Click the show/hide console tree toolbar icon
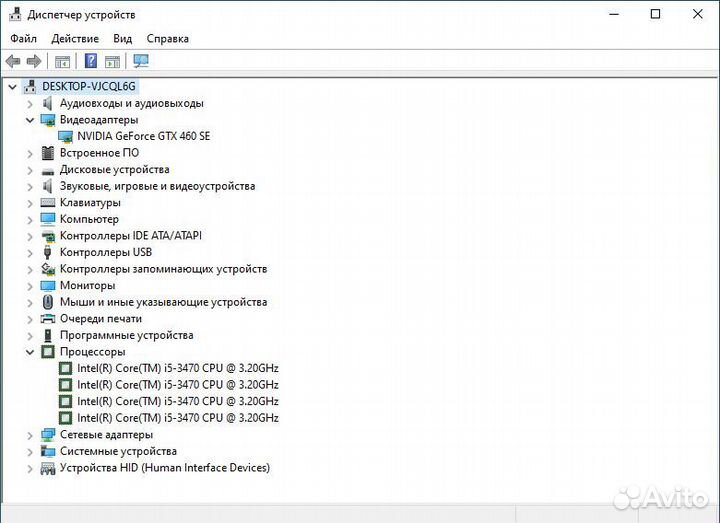The image size is (720, 523). (62, 61)
